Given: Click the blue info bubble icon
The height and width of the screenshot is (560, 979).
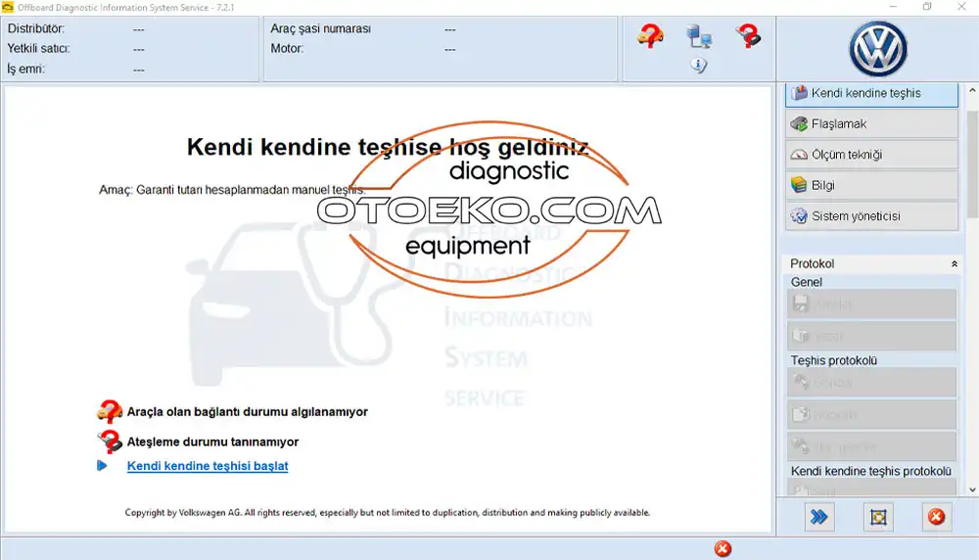Looking at the screenshot, I should tap(699, 66).
